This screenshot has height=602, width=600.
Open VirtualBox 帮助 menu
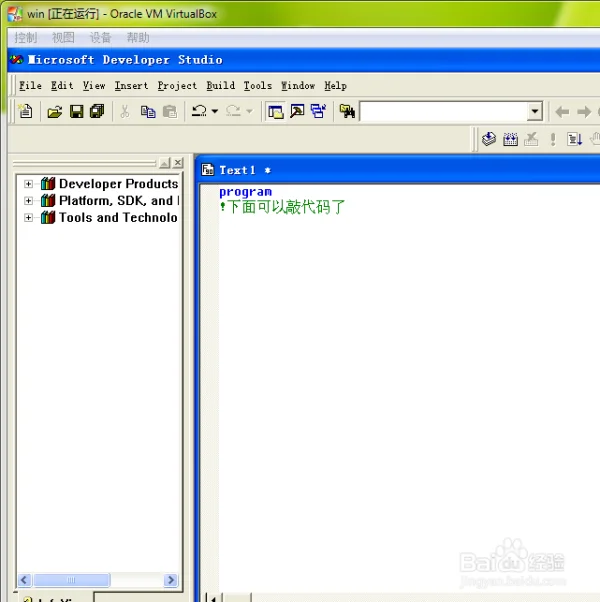[138, 38]
